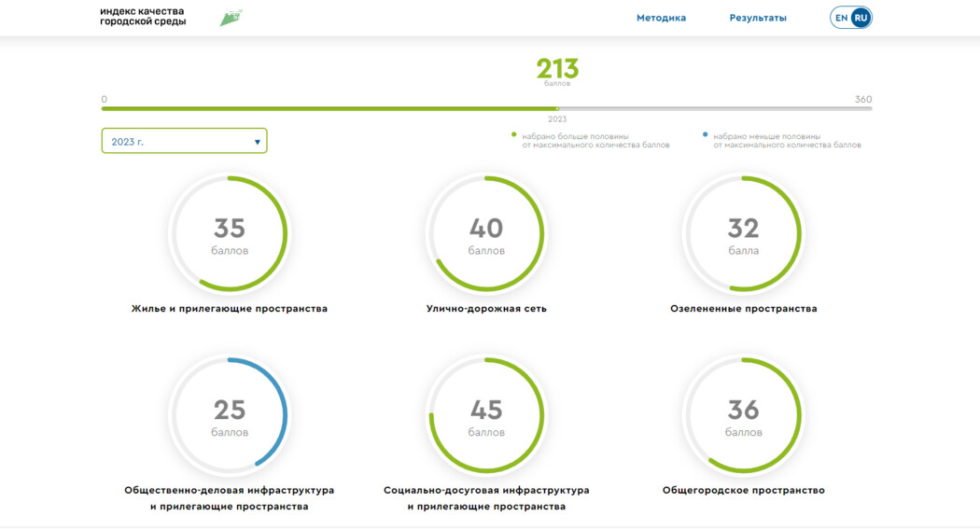Screen dimensions: 980x530
Task: Click the green Minstroy logo icon
Action: pos(231,18)
